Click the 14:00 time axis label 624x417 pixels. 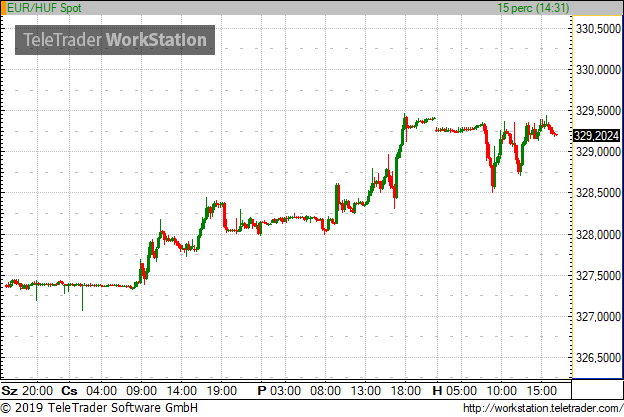[x=181, y=391]
